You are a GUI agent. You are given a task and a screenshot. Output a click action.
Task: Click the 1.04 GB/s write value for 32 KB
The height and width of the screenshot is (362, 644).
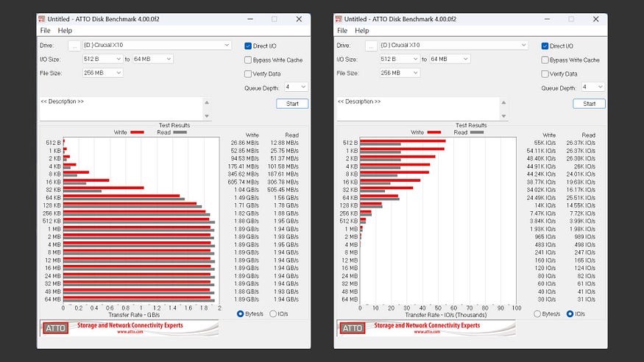click(x=247, y=190)
